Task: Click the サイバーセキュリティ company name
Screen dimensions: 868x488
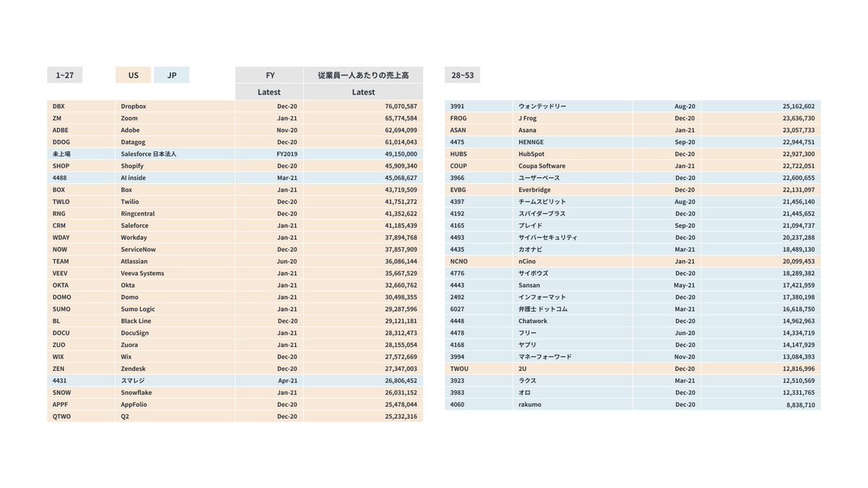Action: pyautogui.click(x=548, y=237)
